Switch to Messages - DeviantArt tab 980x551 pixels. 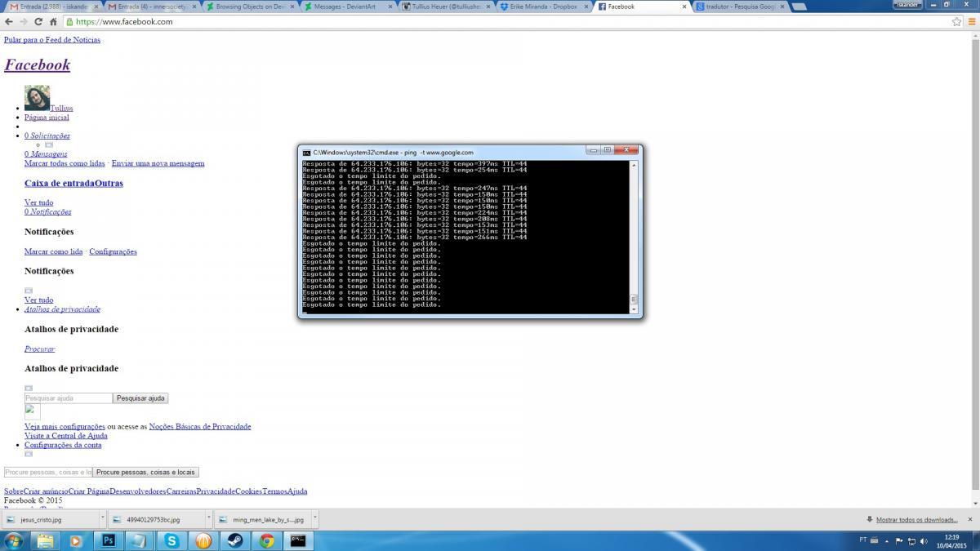(x=348, y=7)
